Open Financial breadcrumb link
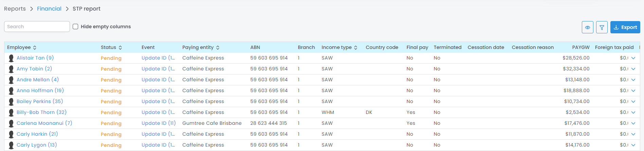 coord(49,9)
